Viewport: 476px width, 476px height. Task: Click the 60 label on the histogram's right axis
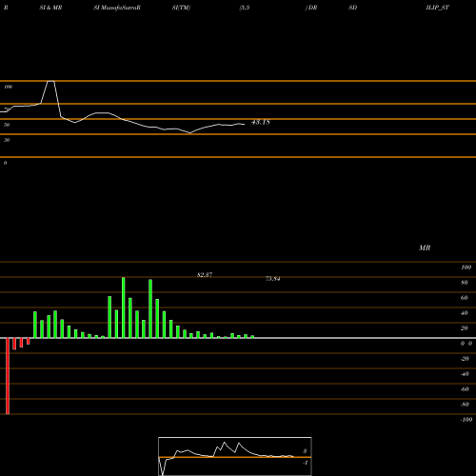[x=465, y=298]
